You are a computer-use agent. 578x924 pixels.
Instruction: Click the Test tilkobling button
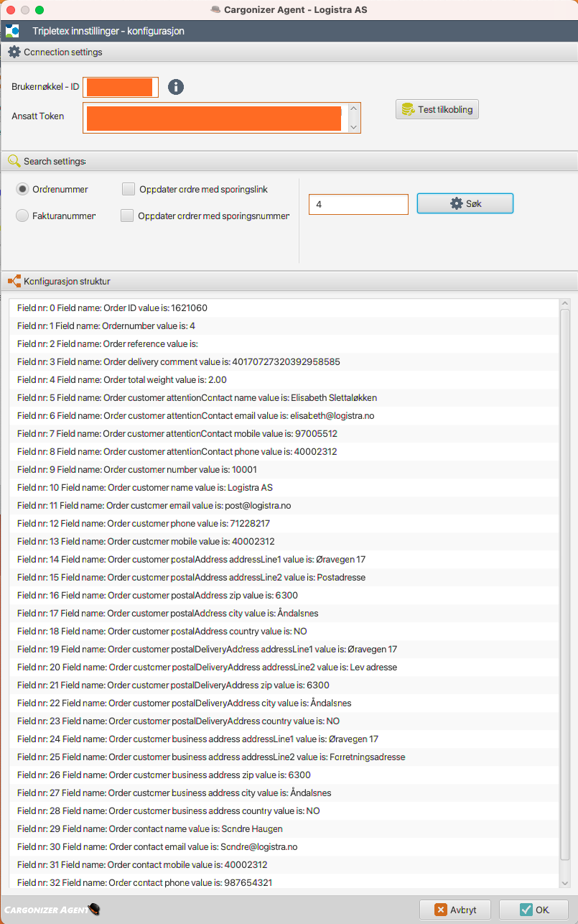pyautogui.click(x=437, y=109)
